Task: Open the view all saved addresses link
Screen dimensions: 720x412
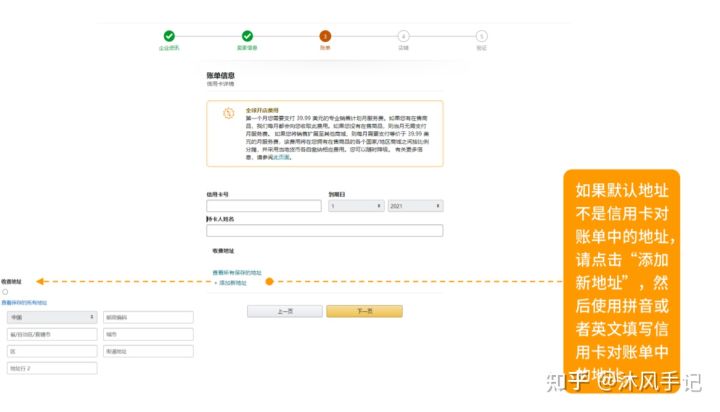Action: click(x=237, y=273)
